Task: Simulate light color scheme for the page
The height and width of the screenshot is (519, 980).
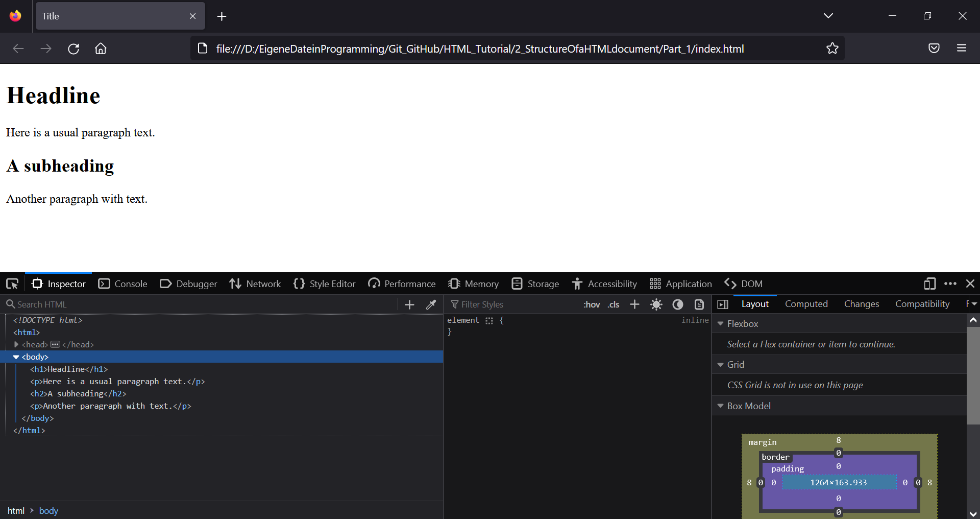Action: [656, 304]
